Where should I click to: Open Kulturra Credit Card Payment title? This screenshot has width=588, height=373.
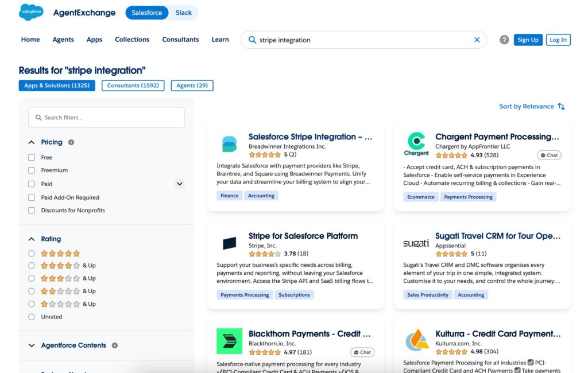pos(498,333)
